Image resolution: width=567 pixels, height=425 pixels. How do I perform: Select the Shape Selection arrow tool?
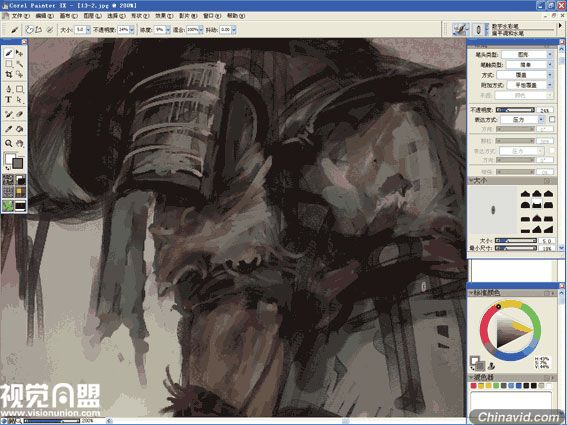(x=20, y=99)
